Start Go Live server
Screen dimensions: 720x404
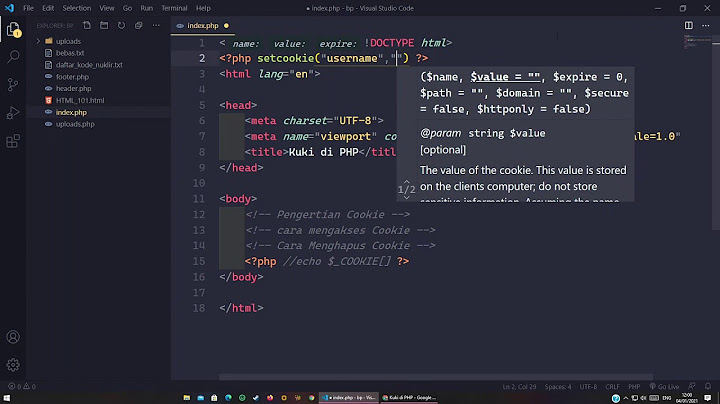click(x=664, y=387)
